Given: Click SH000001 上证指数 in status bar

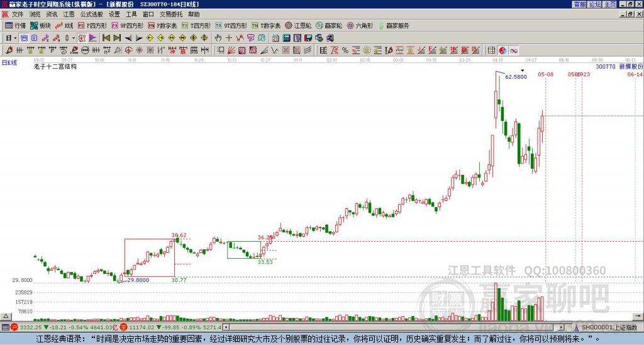Looking at the screenshot, I should 609,327.
